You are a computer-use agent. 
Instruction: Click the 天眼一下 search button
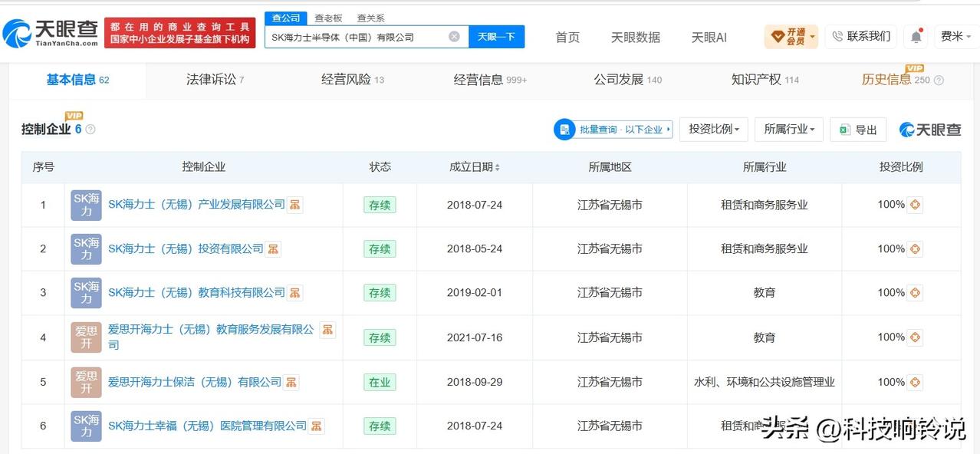point(496,37)
